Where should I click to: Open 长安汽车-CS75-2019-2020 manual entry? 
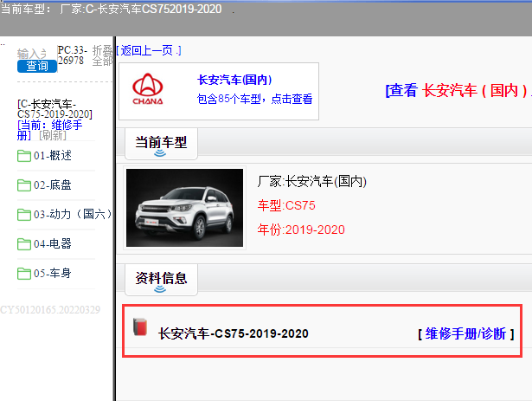(234, 333)
